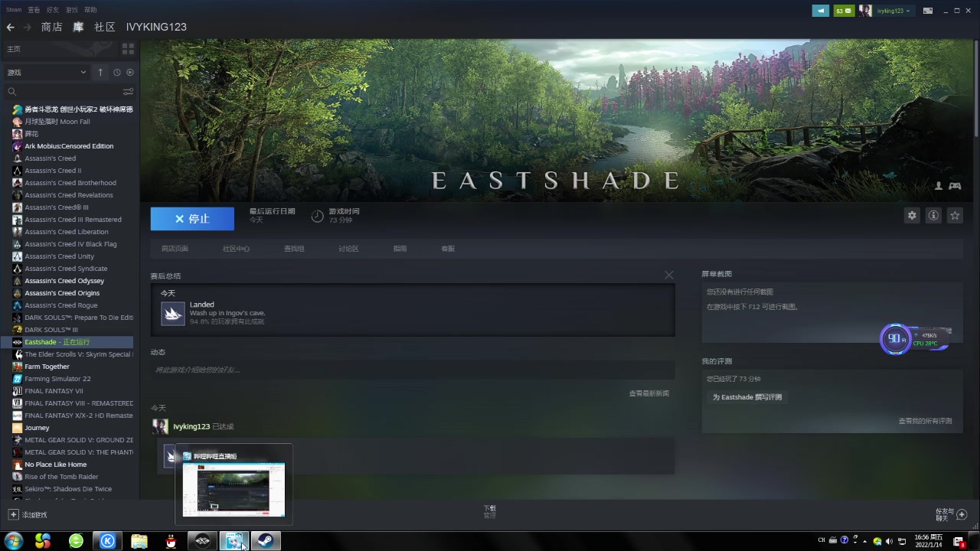
Task: Open the 商店页面 link
Action: click(175, 249)
